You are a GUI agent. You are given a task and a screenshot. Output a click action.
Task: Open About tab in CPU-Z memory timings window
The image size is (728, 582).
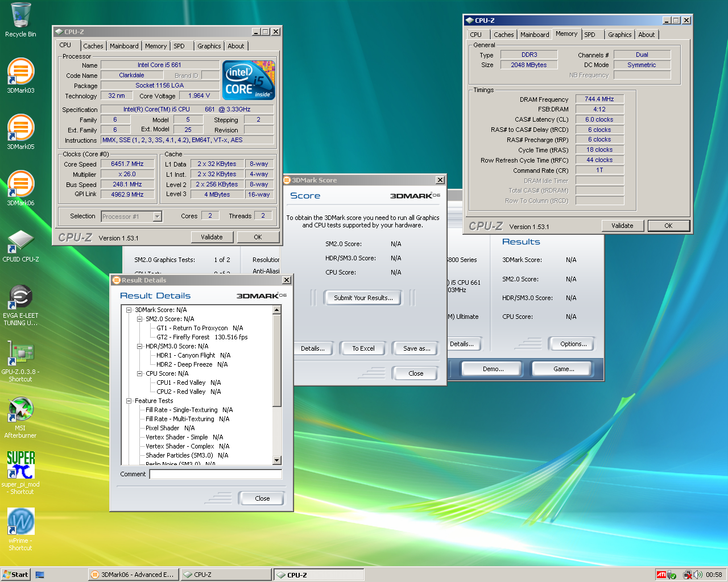(x=647, y=35)
